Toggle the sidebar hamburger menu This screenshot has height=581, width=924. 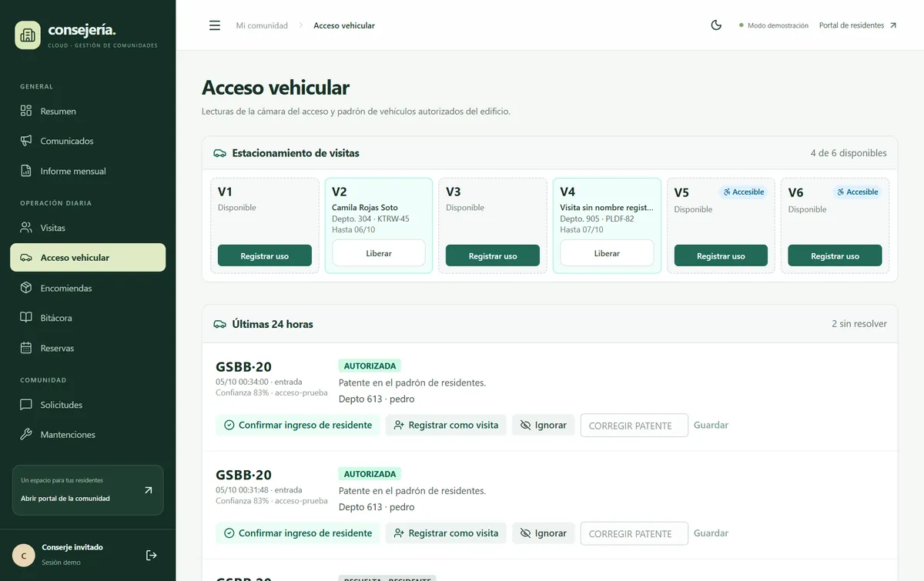pyautogui.click(x=215, y=25)
